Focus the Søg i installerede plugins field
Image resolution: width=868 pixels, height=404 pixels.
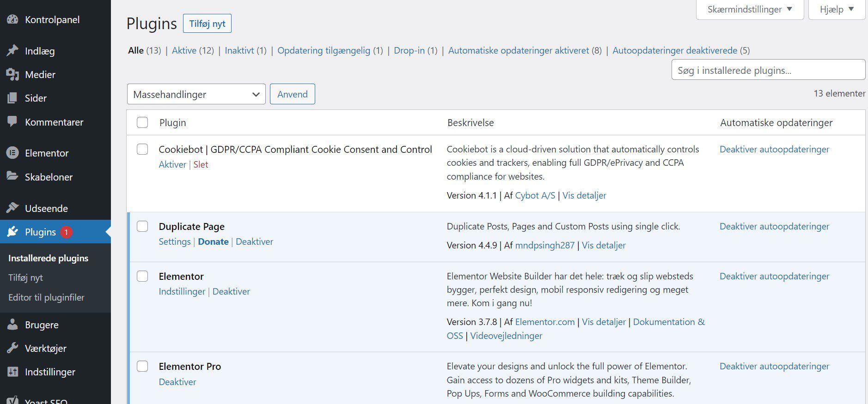(x=768, y=70)
